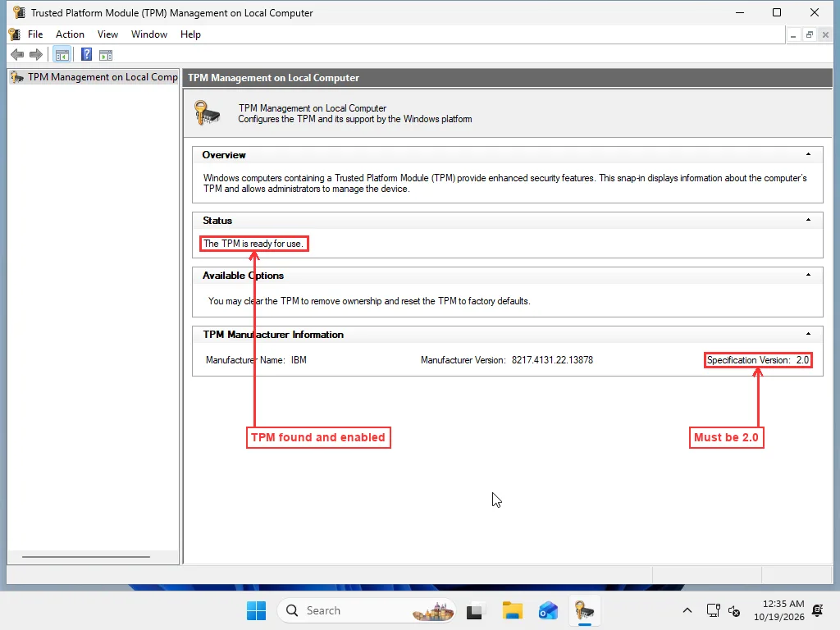The height and width of the screenshot is (630, 840).
Task: Click the network status tray icon
Action: [x=713, y=610]
